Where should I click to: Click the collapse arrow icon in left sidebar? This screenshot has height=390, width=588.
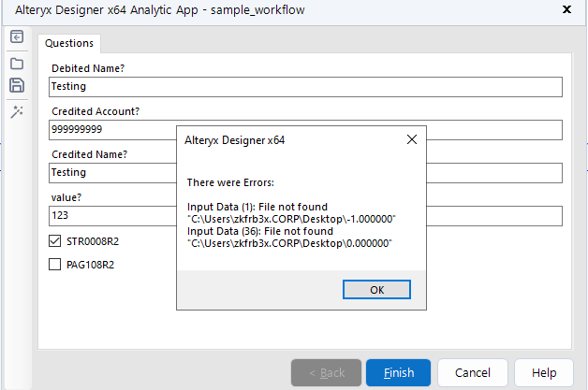coord(17,37)
